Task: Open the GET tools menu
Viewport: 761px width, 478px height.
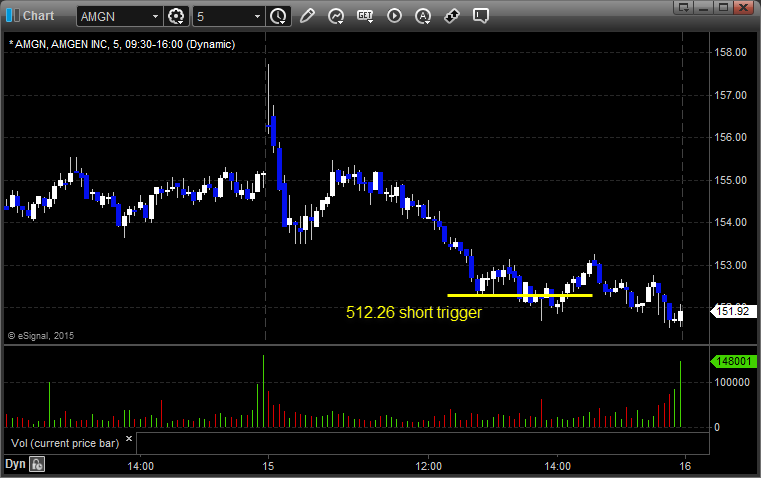Action: tap(365, 16)
